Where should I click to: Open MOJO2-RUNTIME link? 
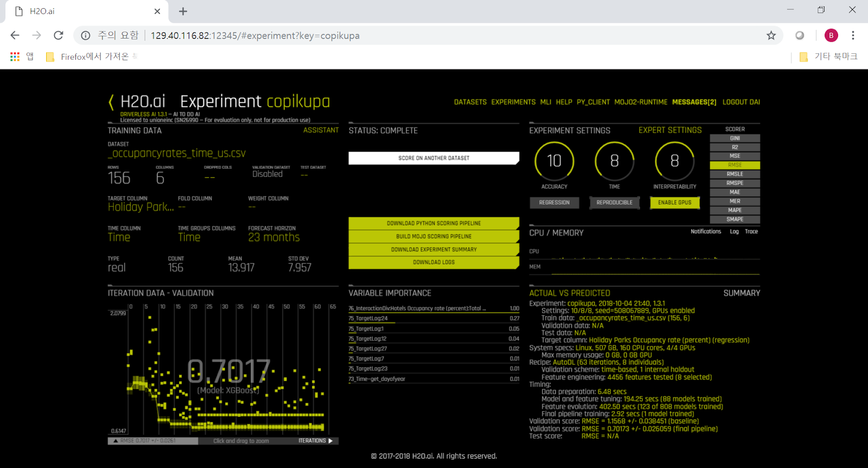click(641, 102)
